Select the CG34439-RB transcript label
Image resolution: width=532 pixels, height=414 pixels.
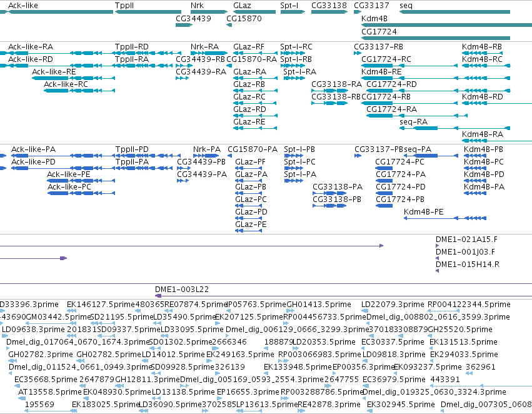[x=200, y=59]
